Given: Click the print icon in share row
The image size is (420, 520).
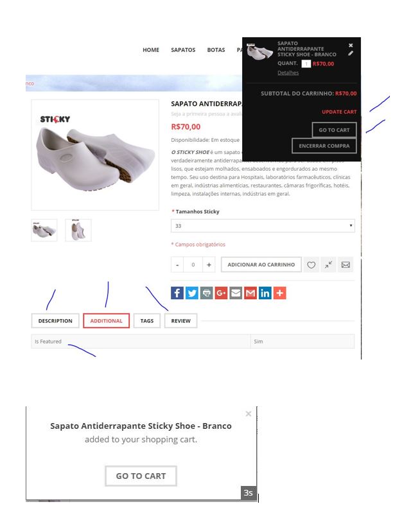Looking at the screenshot, I should (206, 293).
